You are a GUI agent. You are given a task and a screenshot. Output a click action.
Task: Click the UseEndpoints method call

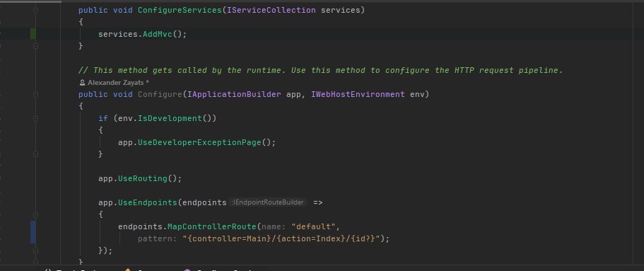[148, 202]
